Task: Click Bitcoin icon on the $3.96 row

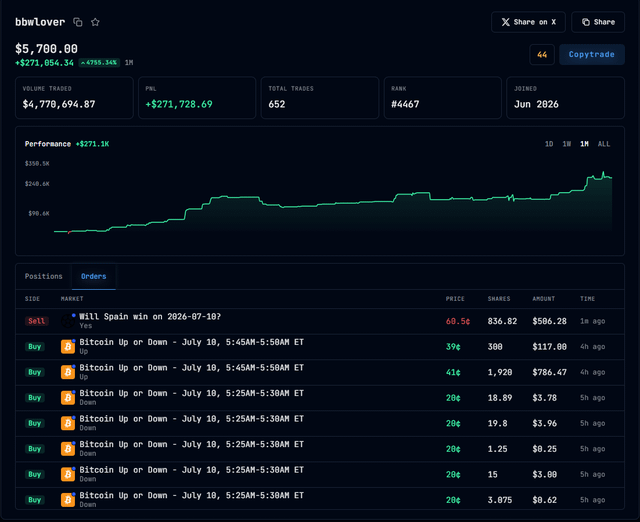Action: pyautogui.click(x=68, y=423)
